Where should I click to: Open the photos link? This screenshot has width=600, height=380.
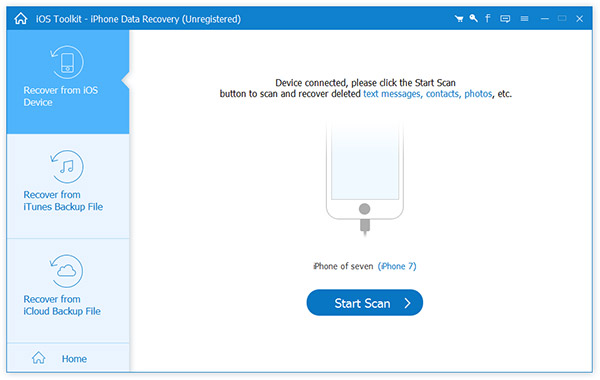point(478,94)
